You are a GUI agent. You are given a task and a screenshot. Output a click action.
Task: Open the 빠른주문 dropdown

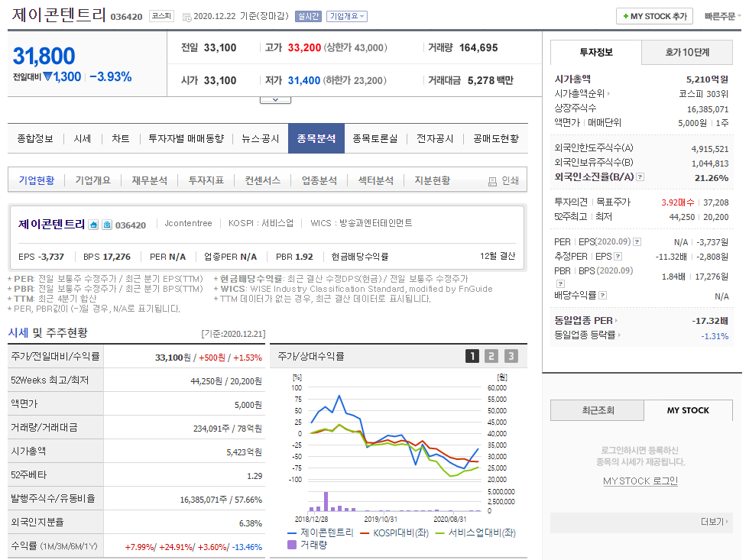(722, 16)
